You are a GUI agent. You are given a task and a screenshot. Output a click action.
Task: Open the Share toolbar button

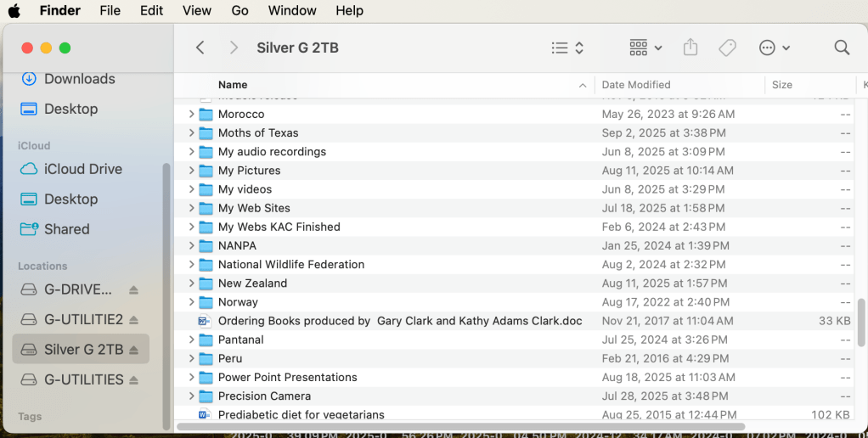tap(690, 48)
